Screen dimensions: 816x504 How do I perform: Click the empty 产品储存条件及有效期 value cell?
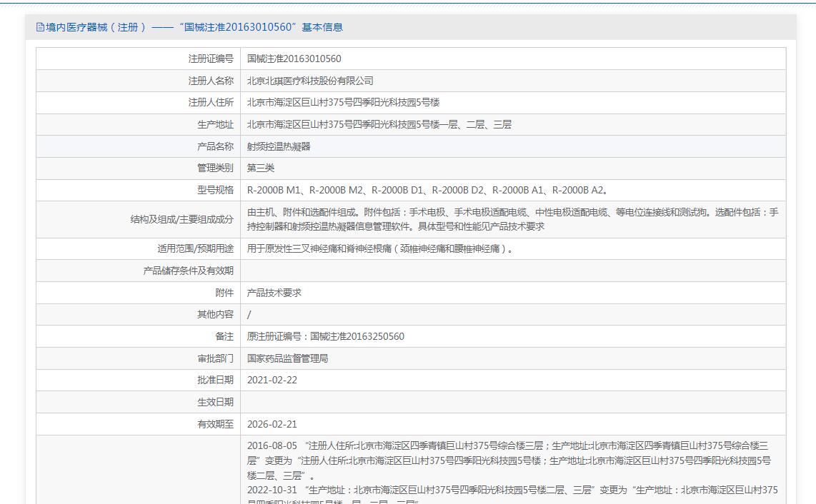click(x=512, y=271)
